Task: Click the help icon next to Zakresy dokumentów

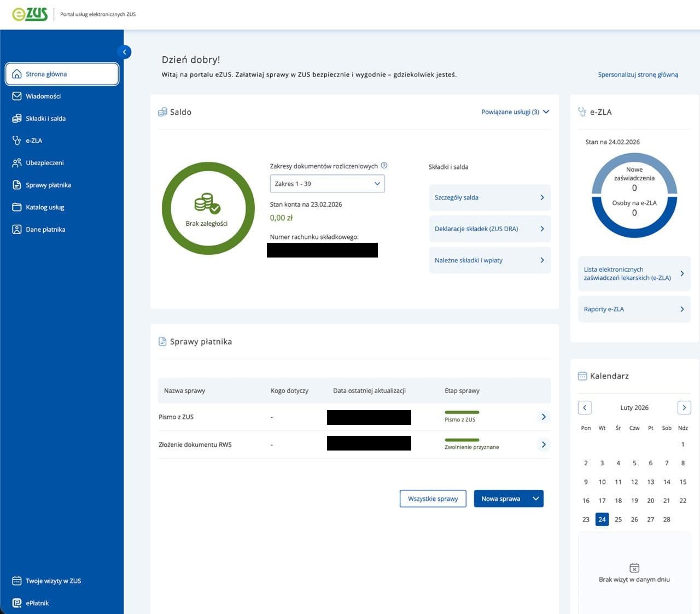Action: [384, 165]
